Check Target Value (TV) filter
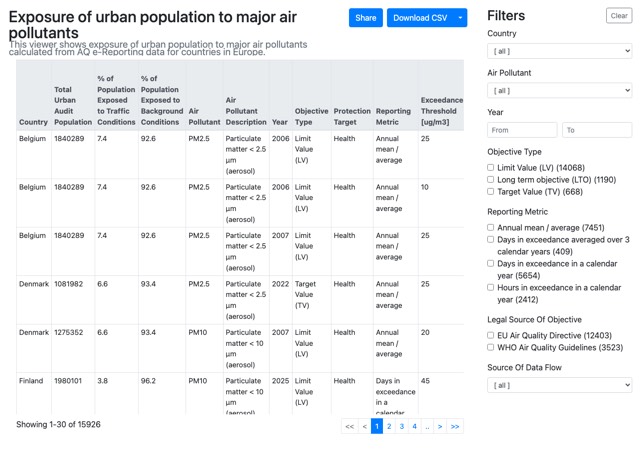This screenshot has height=450, width=640. [x=491, y=192]
